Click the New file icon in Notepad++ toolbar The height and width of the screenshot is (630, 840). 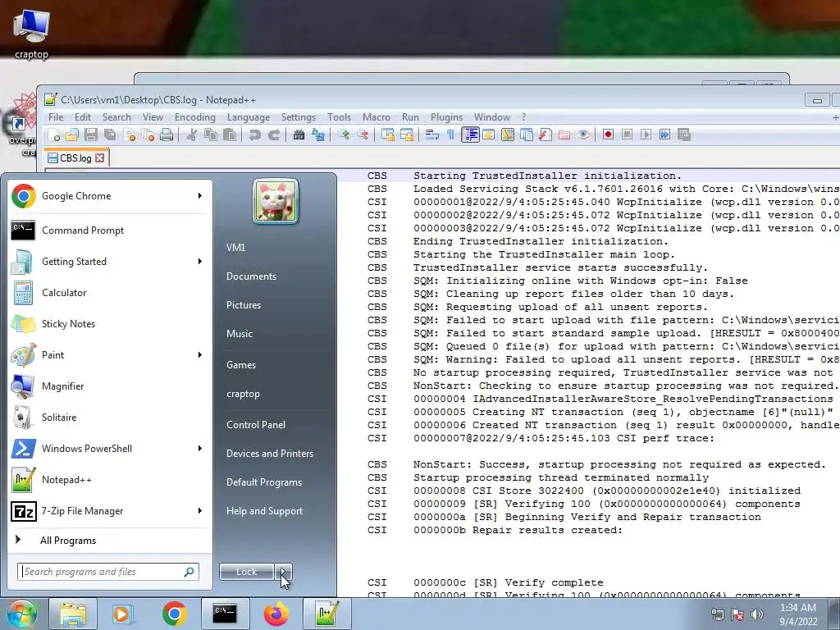[x=53, y=135]
